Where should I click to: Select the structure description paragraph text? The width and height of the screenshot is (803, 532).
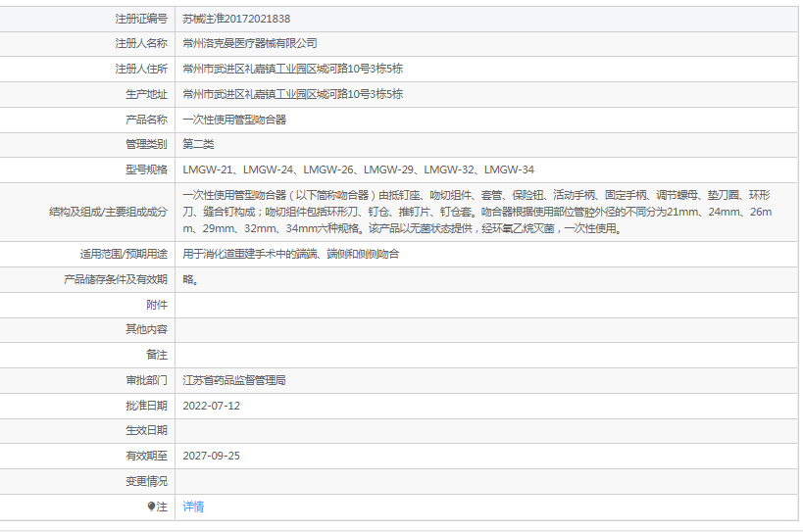pyautogui.click(x=477, y=212)
